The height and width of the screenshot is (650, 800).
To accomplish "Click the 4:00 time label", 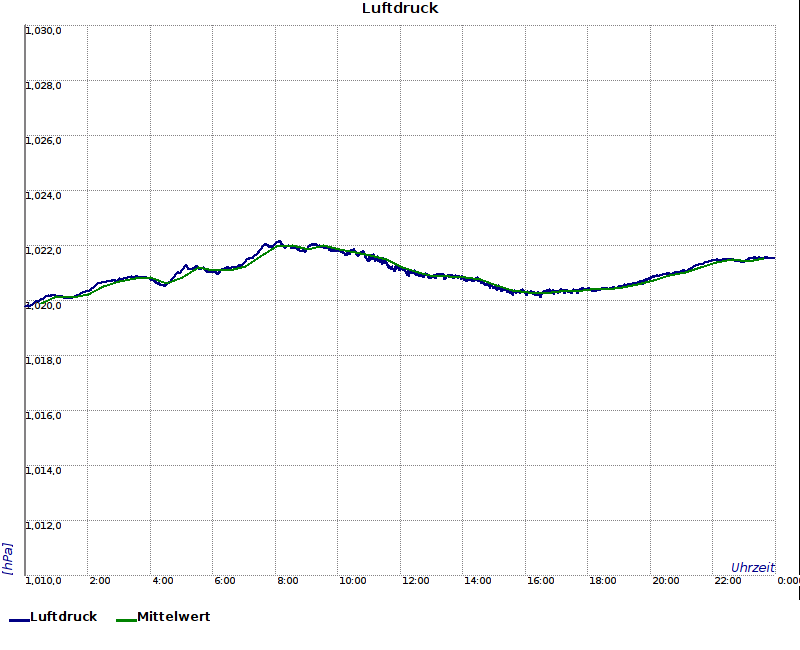I will click(163, 581).
